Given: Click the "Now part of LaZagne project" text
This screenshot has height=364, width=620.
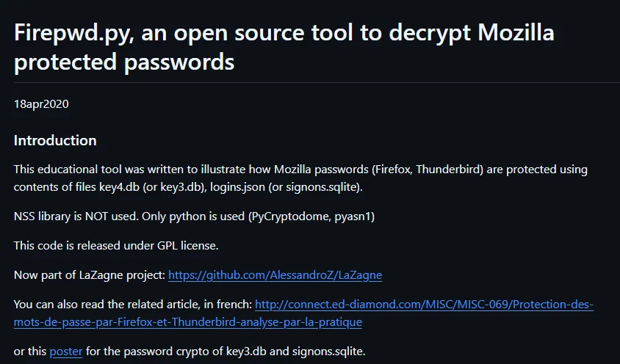Looking at the screenshot, I should pyautogui.click(x=90, y=275).
